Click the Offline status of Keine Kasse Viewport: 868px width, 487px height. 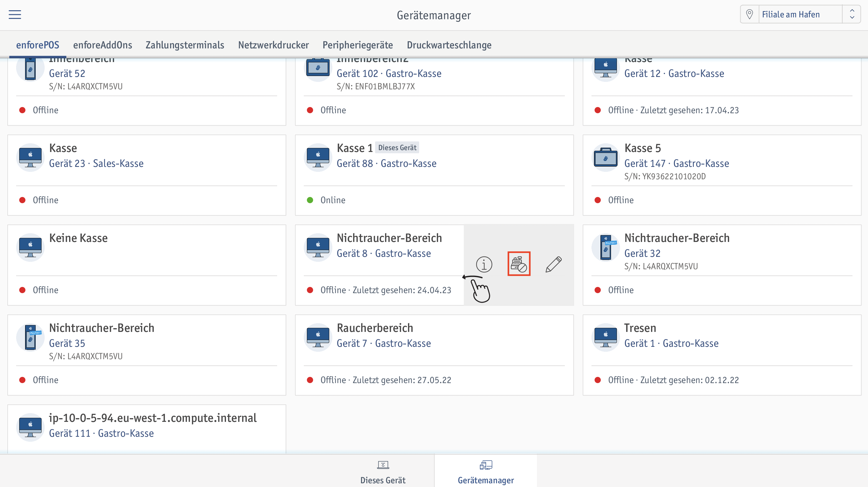(x=45, y=290)
